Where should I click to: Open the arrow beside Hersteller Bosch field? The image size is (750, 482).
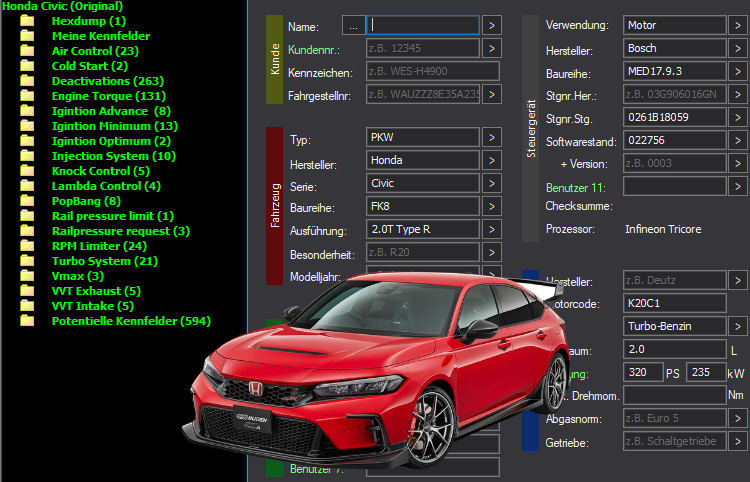coord(738,48)
